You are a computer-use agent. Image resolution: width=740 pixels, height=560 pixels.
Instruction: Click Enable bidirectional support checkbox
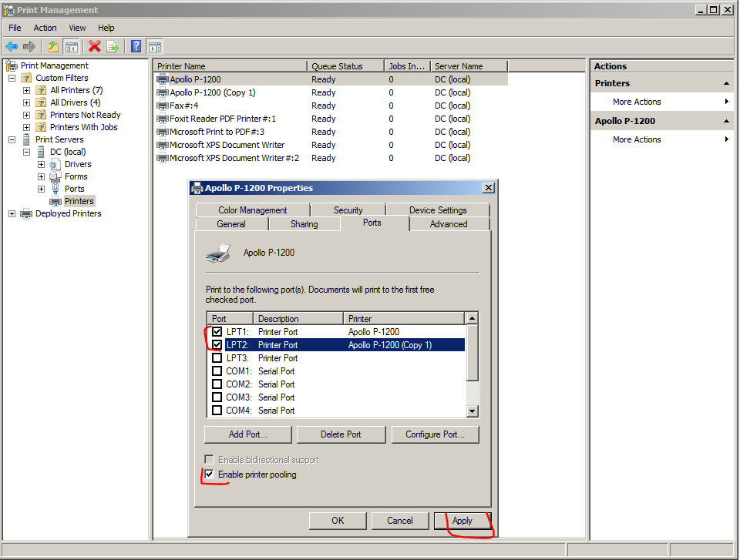[x=209, y=460]
